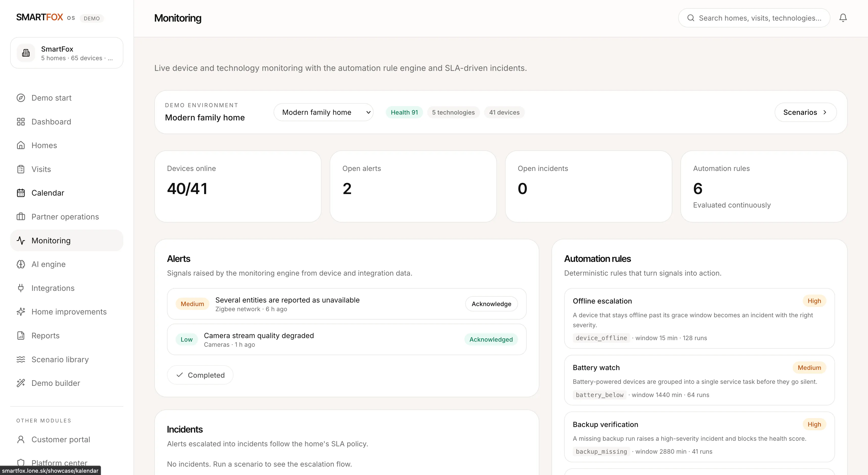Click "Camera stream quality degraded" alert title
868x475 pixels.
pyautogui.click(x=259, y=336)
